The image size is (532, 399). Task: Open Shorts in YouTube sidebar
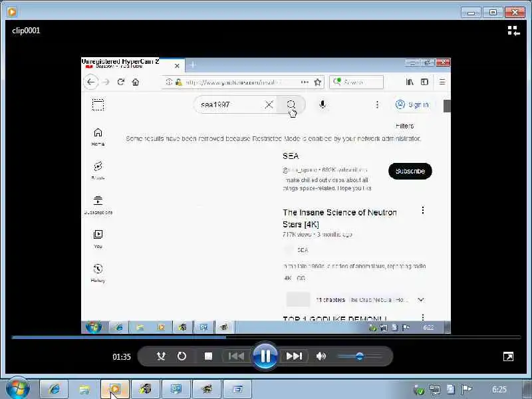click(98, 171)
